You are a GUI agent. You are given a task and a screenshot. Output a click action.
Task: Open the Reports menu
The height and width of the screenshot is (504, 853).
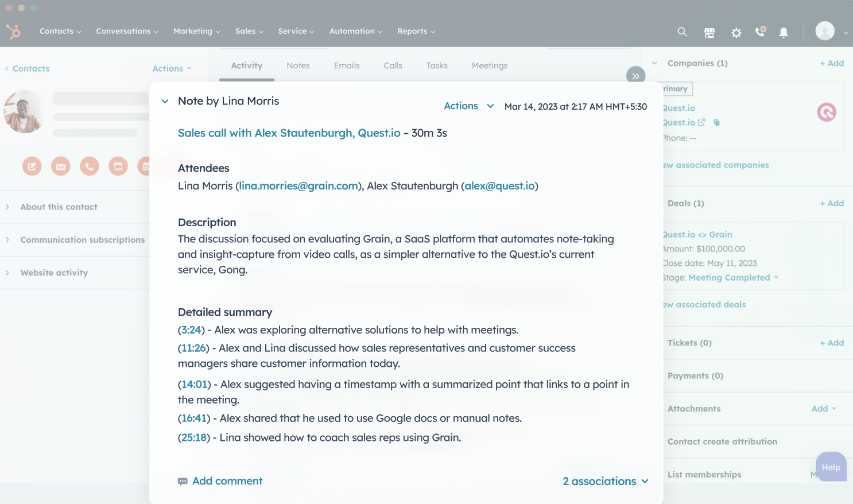[416, 32]
